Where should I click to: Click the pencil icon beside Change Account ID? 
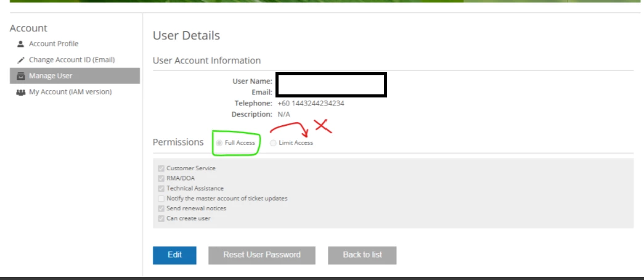[20, 60]
